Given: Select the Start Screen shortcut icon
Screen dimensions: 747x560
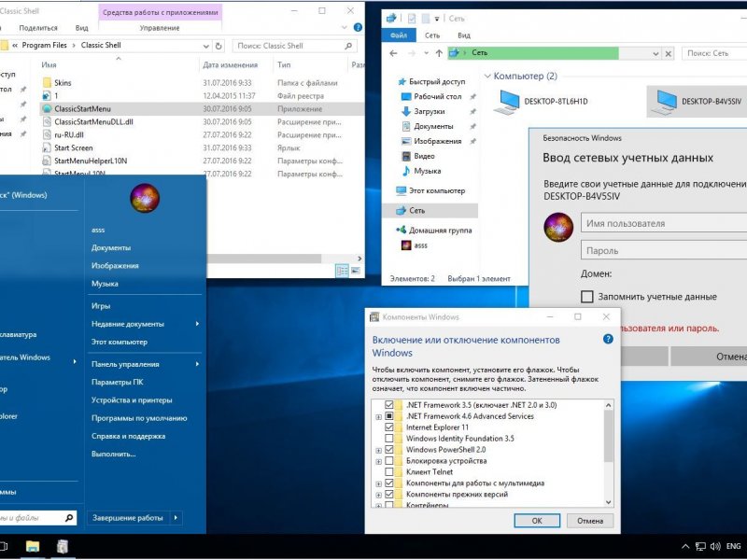Looking at the screenshot, I should pyautogui.click(x=47, y=147).
